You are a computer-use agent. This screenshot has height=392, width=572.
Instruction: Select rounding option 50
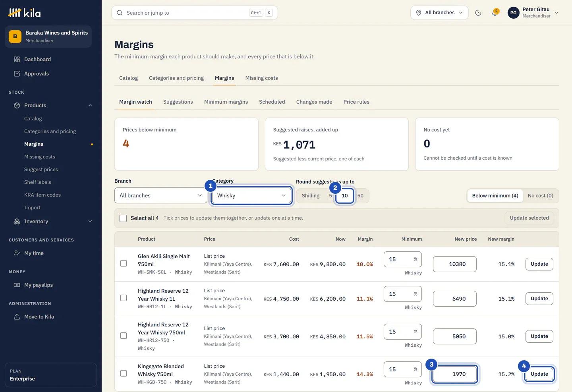[360, 195]
